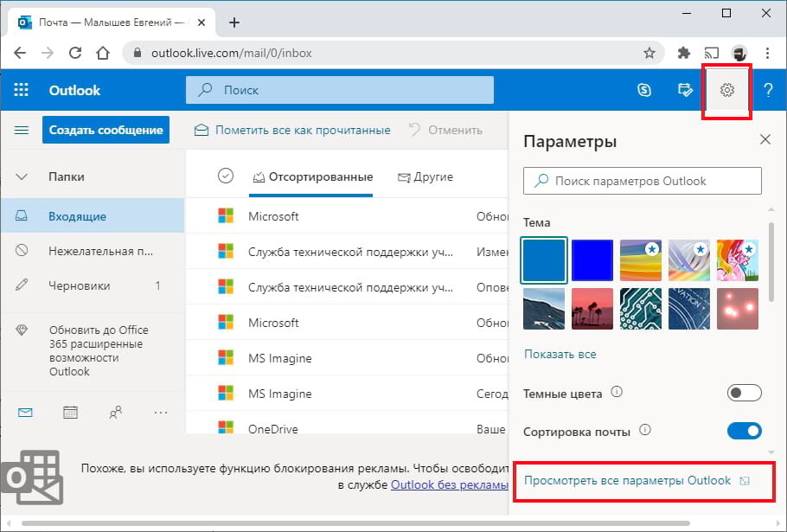Choose the ribbon swirl theme
787x532 pixels.
click(x=689, y=260)
